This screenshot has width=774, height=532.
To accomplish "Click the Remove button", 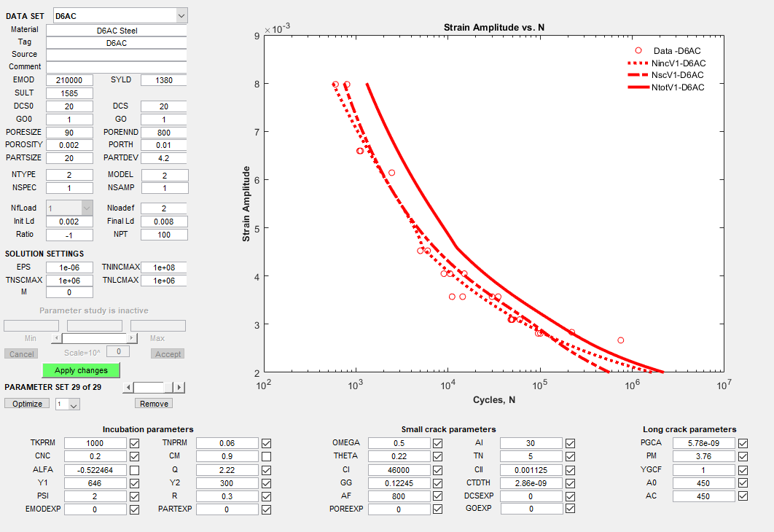I will point(154,404).
